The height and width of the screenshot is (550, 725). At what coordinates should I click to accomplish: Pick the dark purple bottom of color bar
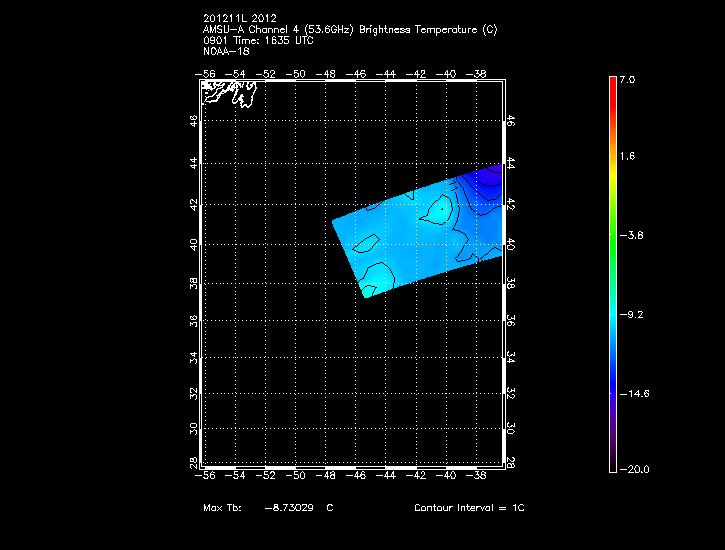tap(612, 462)
